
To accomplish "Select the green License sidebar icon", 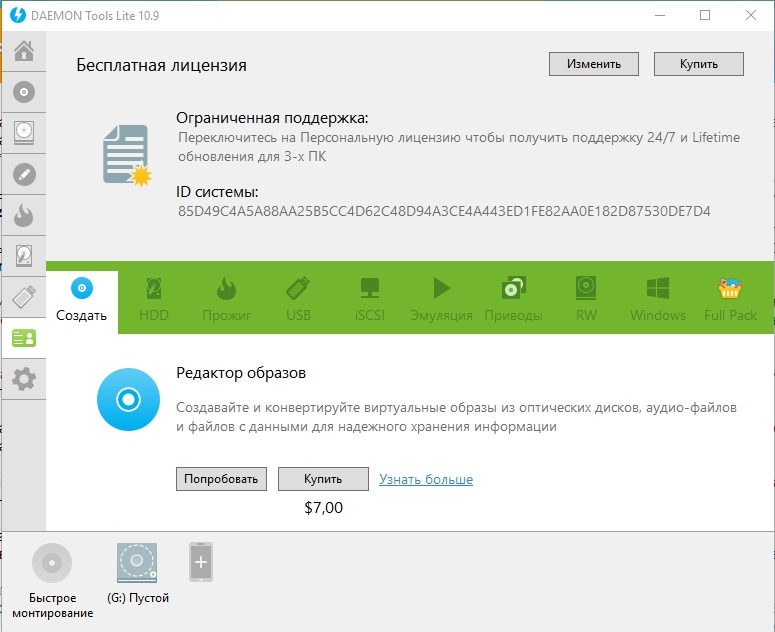I will pos(24,338).
